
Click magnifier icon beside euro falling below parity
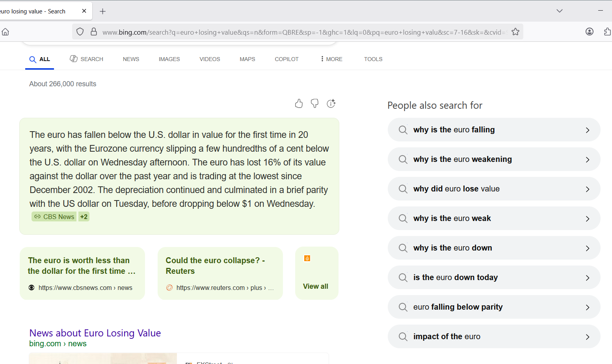point(403,307)
